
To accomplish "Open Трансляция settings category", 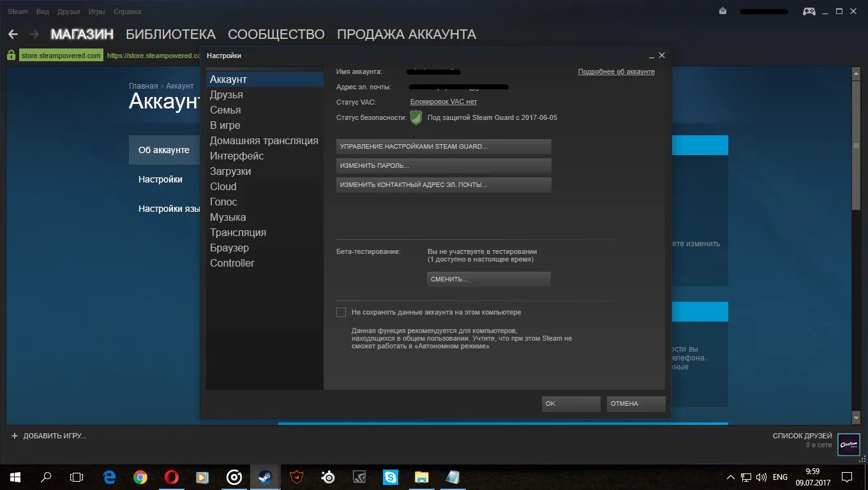I will coord(265,232).
